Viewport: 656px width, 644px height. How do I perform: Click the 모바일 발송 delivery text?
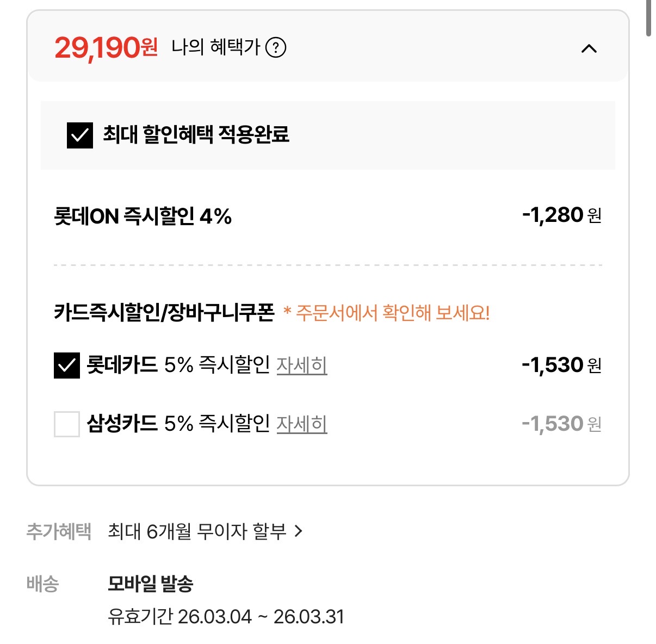[x=151, y=584]
